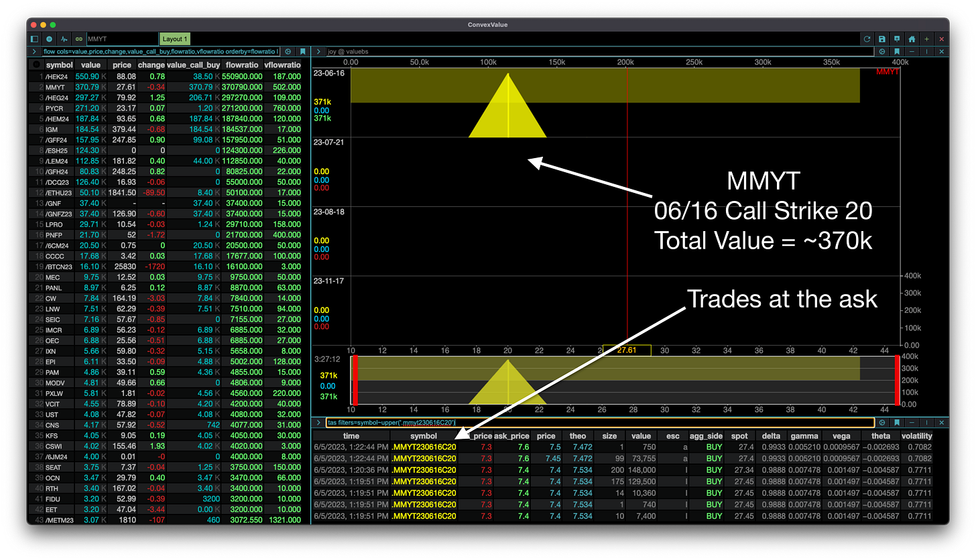976x560 pixels.
Task: Bookmark the flow command query
Action: 303,51
